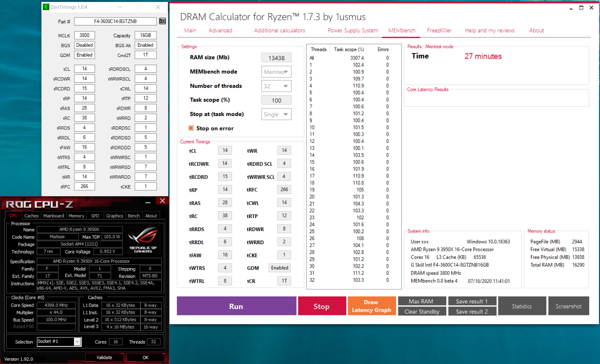Click the AMD Ryzen 9 3950X name field

(x=79, y=229)
